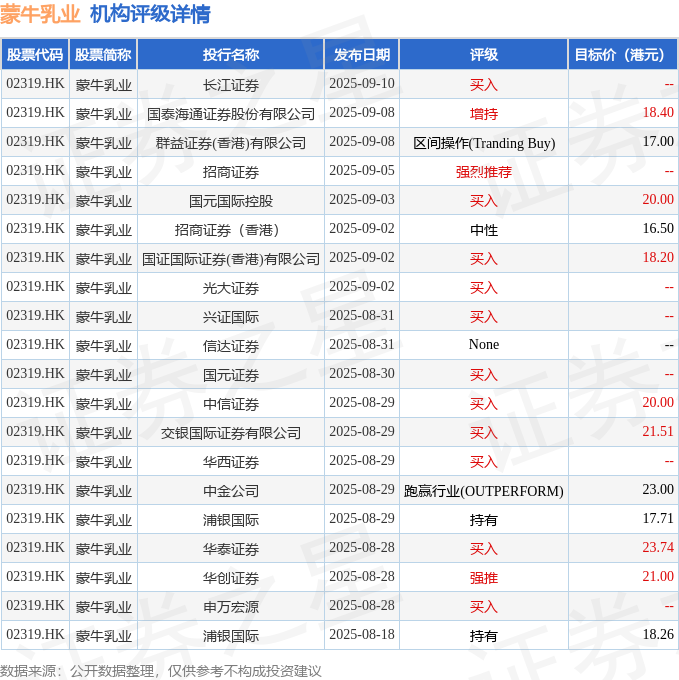Select the 长江证券 cell
The height and width of the screenshot is (680, 679).
(231, 85)
